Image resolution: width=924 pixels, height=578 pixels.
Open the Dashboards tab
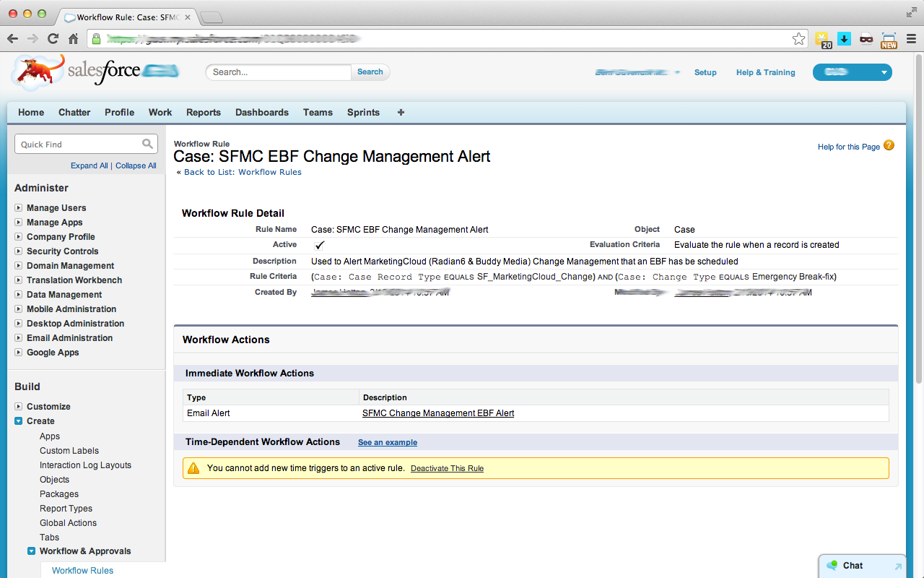click(x=262, y=112)
